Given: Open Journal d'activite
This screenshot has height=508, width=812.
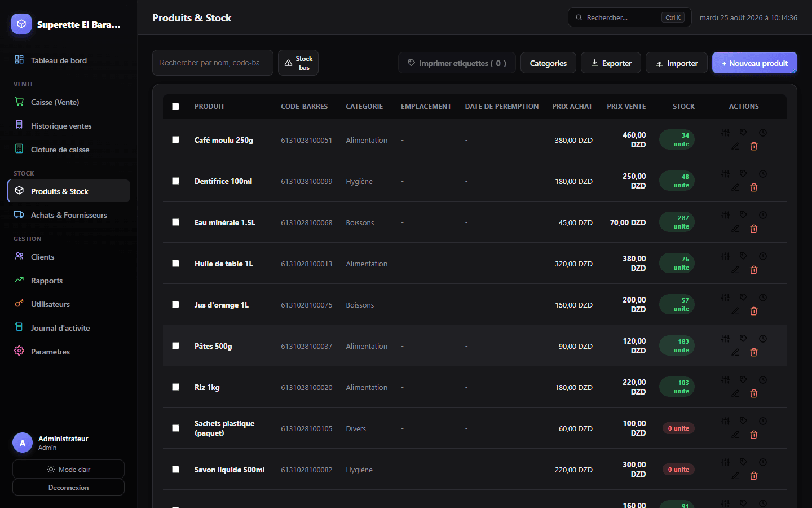Looking at the screenshot, I should coord(68,327).
